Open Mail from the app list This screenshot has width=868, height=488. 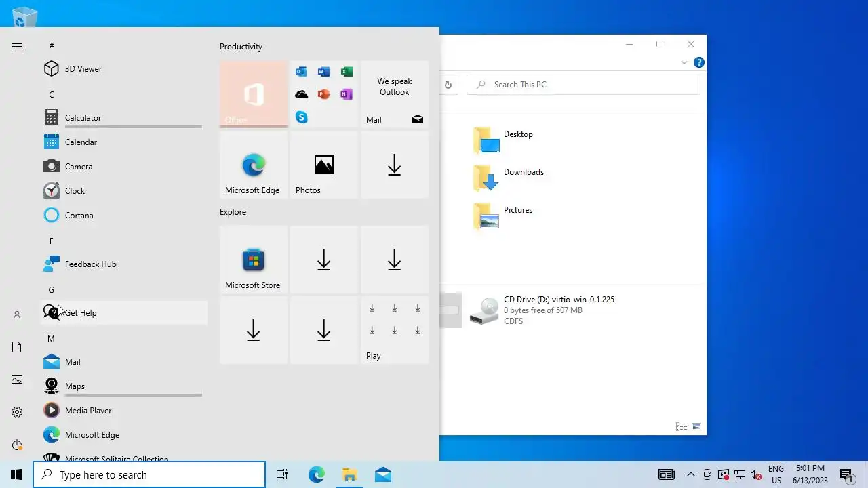pos(123,362)
